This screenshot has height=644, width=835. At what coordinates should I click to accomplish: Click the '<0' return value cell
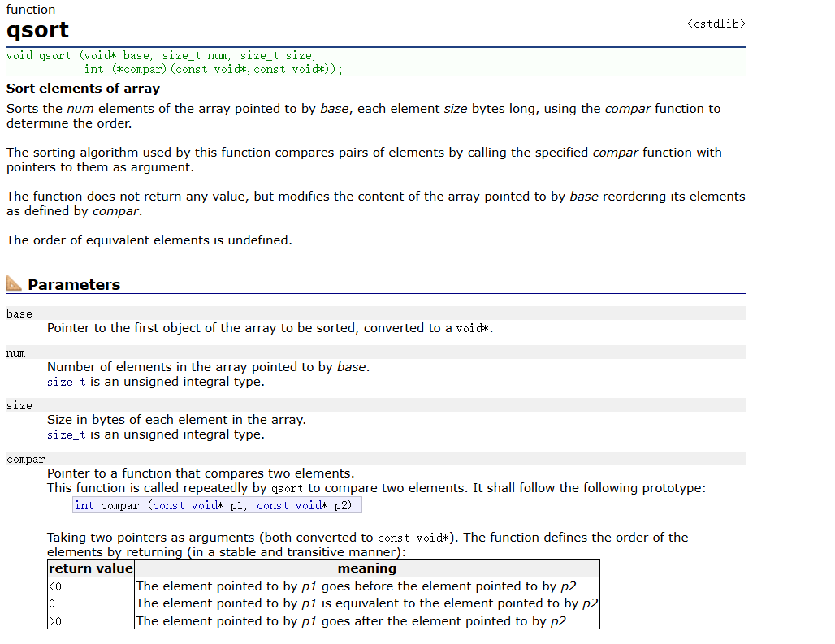(x=90, y=586)
